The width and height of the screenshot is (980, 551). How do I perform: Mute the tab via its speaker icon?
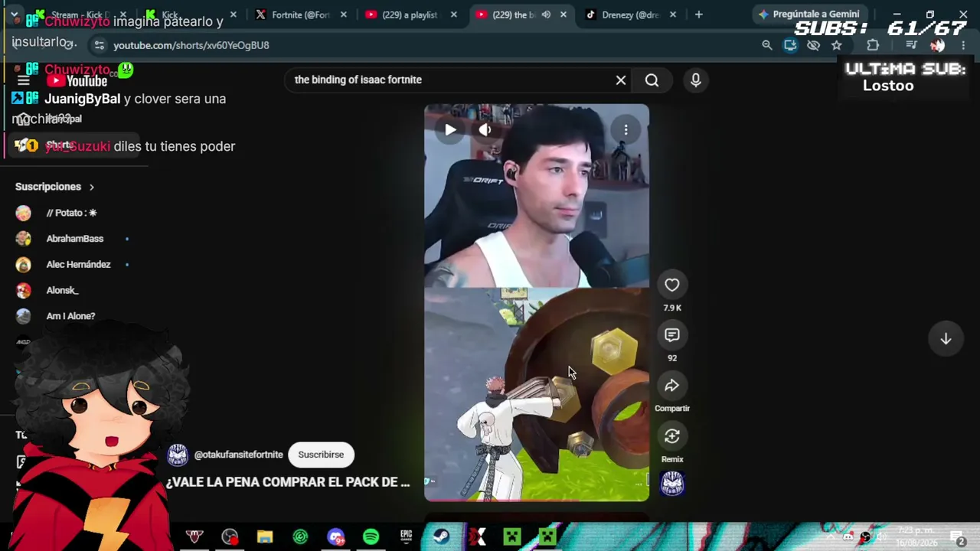pos(546,15)
